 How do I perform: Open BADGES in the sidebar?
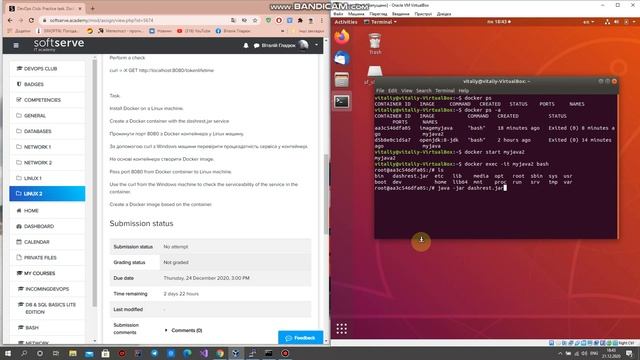click(x=47, y=84)
